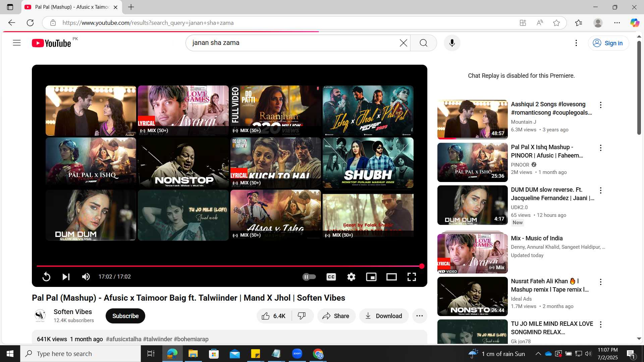Like the video with 6.4K likes

coord(274,316)
